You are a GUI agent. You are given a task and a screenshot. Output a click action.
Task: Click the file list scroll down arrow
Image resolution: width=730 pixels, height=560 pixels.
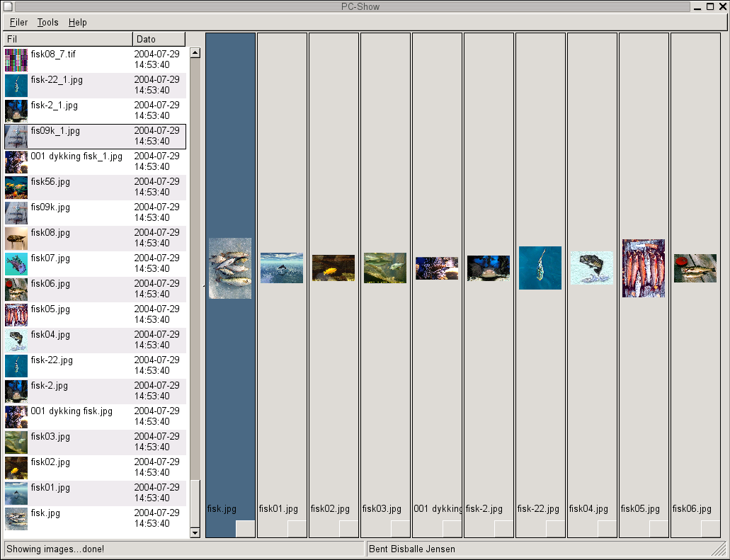pyautogui.click(x=195, y=532)
